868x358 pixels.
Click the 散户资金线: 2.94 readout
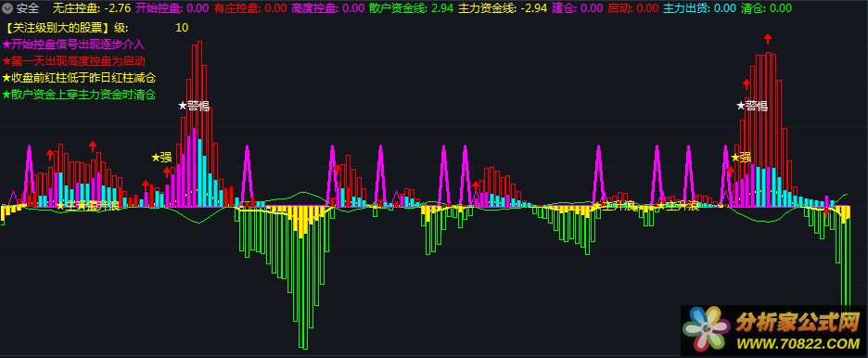pyautogui.click(x=412, y=8)
